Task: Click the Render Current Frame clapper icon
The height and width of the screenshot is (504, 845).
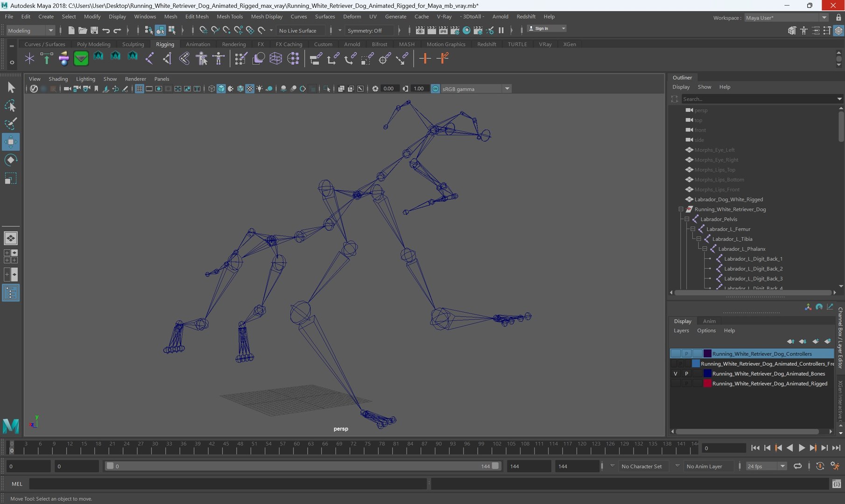Action: (x=432, y=30)
